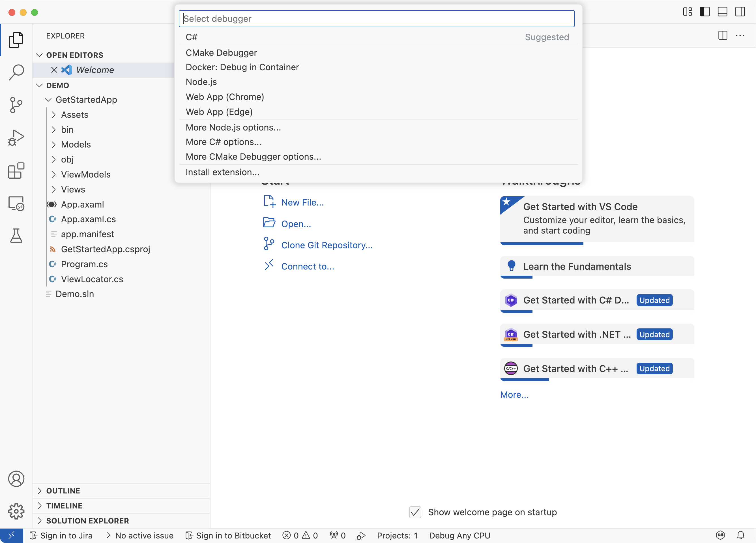Expand the OUTLINE section

[63, 491]
